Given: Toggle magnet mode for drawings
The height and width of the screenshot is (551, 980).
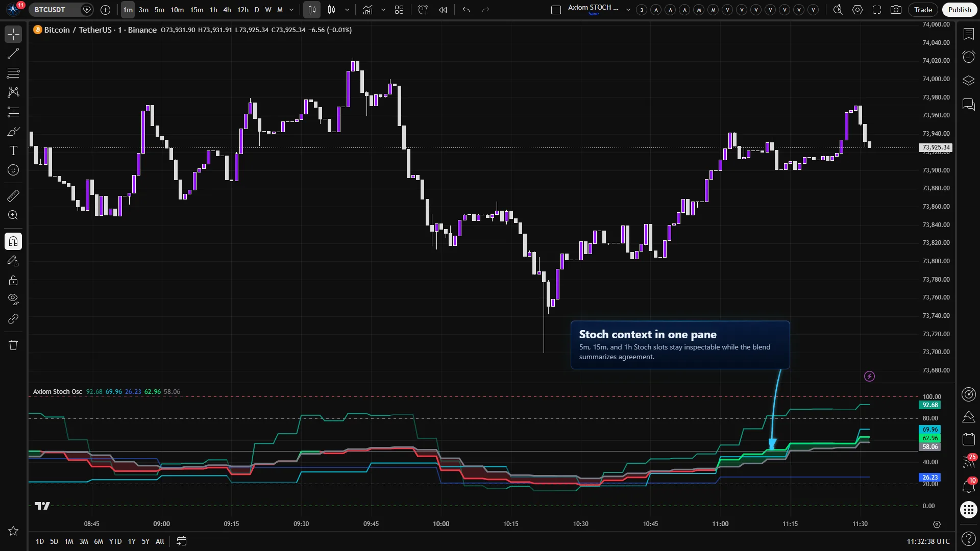Looking at the screenshot, I should click(13, 241).
